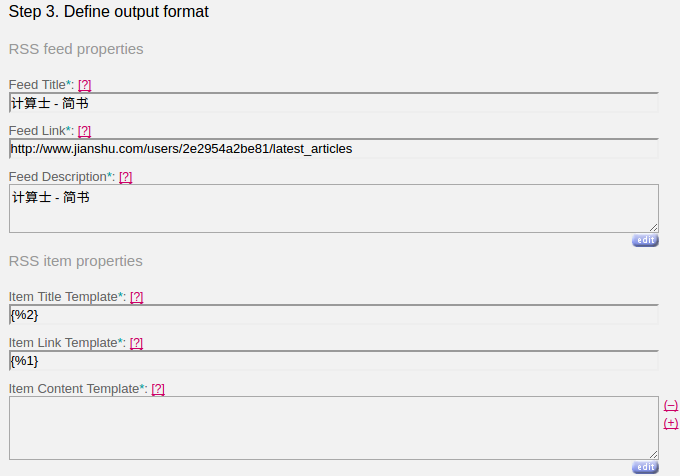Click inside the Item Content Template textarea
680x476 pixels.
(x=334, y=428)
